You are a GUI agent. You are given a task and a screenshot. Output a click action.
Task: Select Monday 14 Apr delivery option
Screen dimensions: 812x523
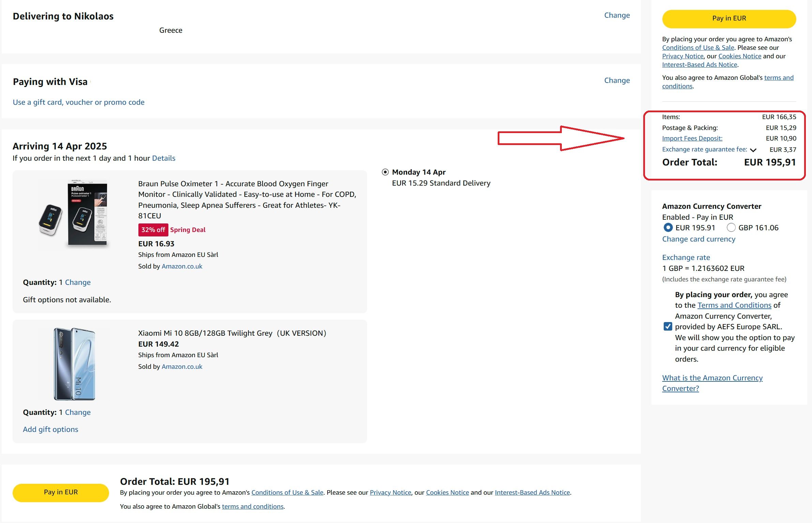385,172
